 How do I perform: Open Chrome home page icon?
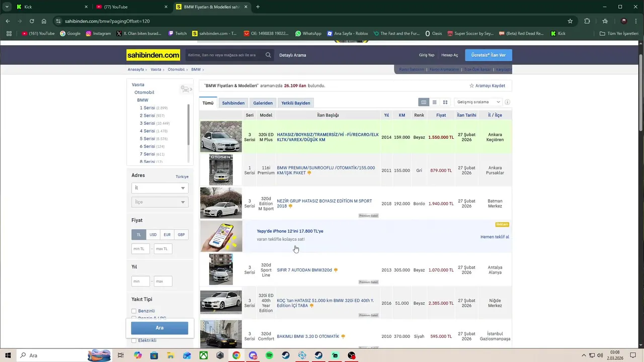pyautogui.click(x=44, y=21)
